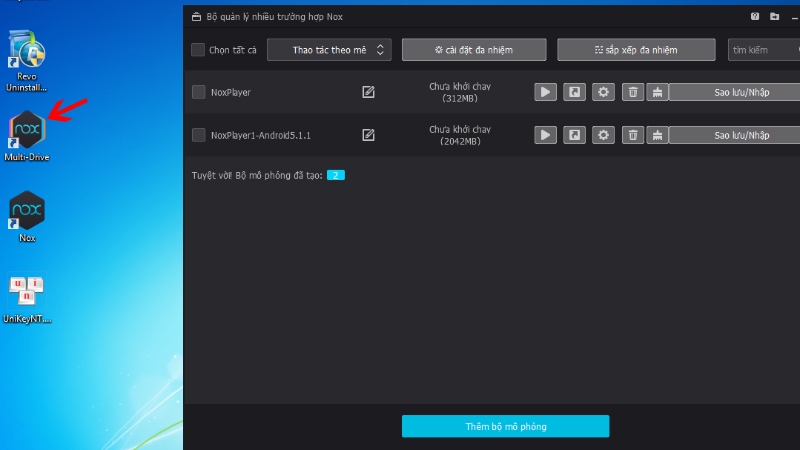The image size is (800, 450).
Task: Click Bộ quản lý nhiều trường hợp Nox title
Action: pyautogui.click(x=274, y=17)
